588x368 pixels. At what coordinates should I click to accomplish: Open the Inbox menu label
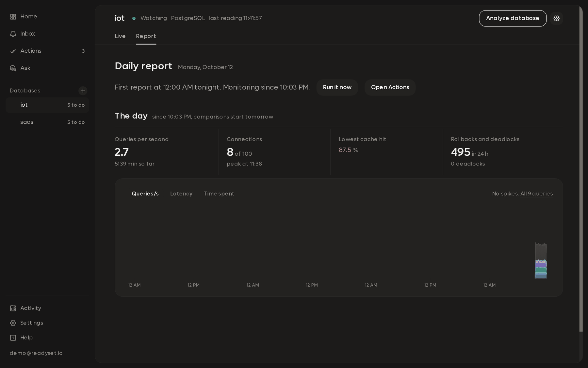click(27, 34)
